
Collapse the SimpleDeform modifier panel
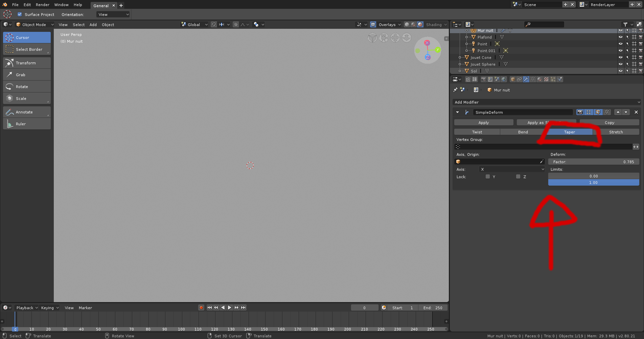[457, 112]
